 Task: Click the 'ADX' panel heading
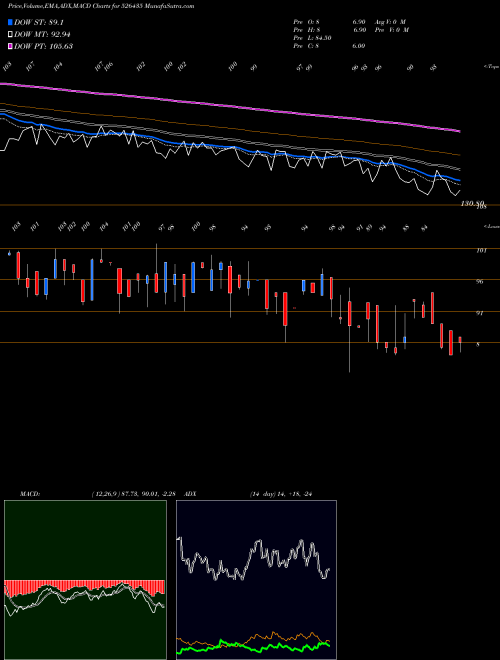[x=191, y=494]
